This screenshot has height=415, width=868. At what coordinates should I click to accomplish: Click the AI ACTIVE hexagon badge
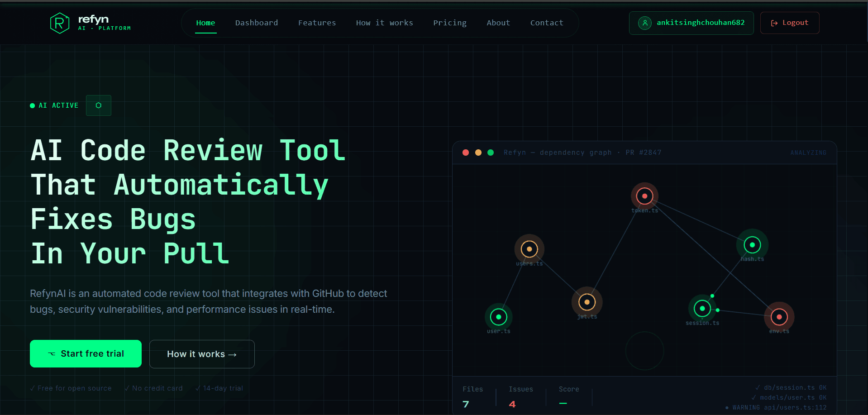tap(98, 105)
